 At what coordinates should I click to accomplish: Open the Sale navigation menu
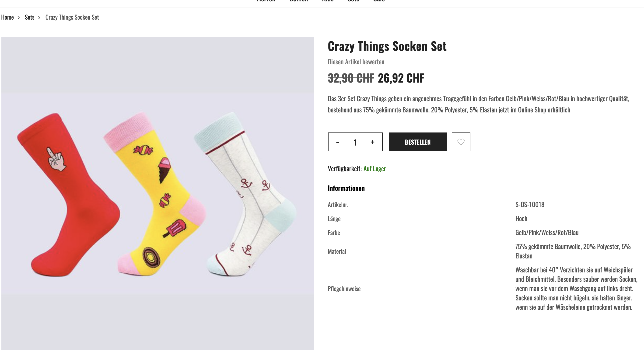click(379, 1)
